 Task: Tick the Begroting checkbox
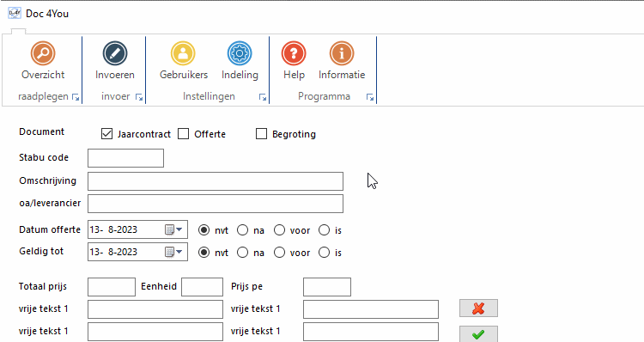click(261, 134)
